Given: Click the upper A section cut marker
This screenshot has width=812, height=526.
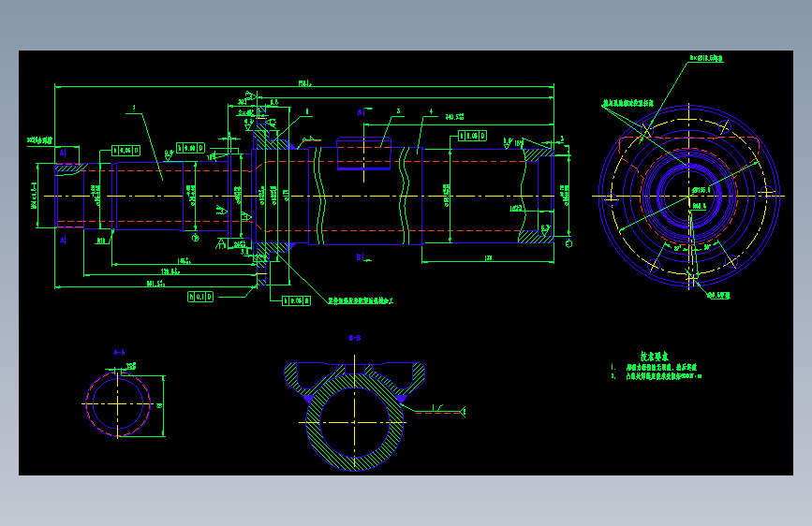Looking at the screenshot, I should click(63, 153).
